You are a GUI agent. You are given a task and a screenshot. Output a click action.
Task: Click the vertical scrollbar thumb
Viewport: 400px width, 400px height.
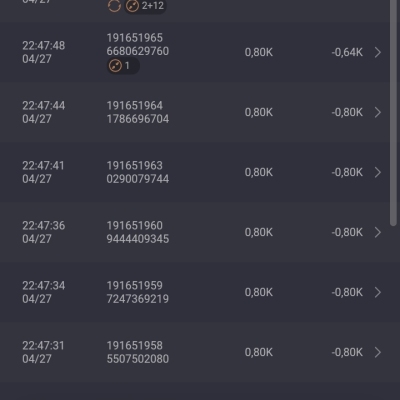394,113
